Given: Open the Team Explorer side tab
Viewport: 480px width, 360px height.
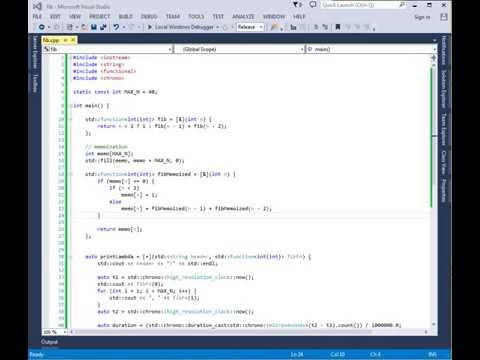Looking at the screenshot, I should [444, 129].
